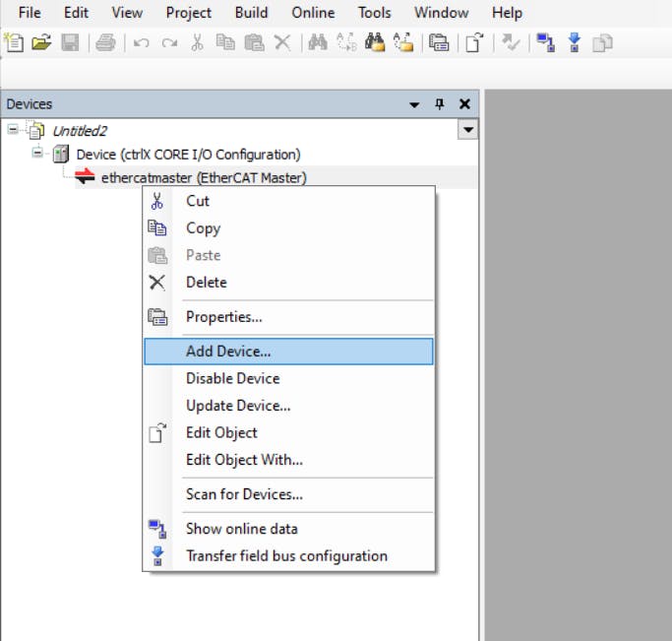
Task: Click the Cut scissors toolbar icon
Action: pos(197,43)
